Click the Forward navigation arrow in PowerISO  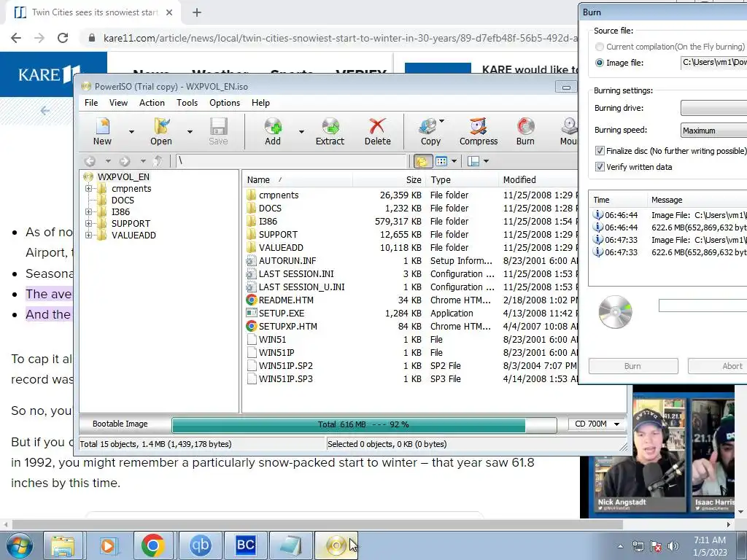(125, 161)
